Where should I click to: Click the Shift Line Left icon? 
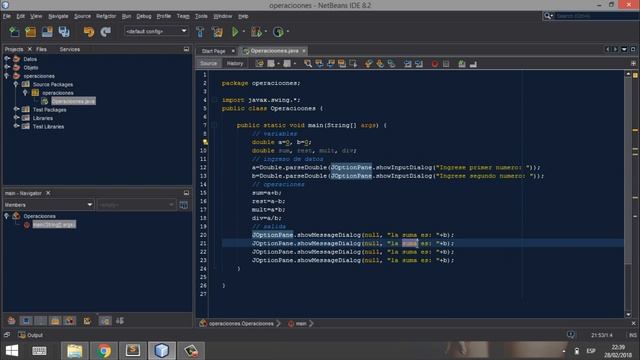[x=407, y=64]
